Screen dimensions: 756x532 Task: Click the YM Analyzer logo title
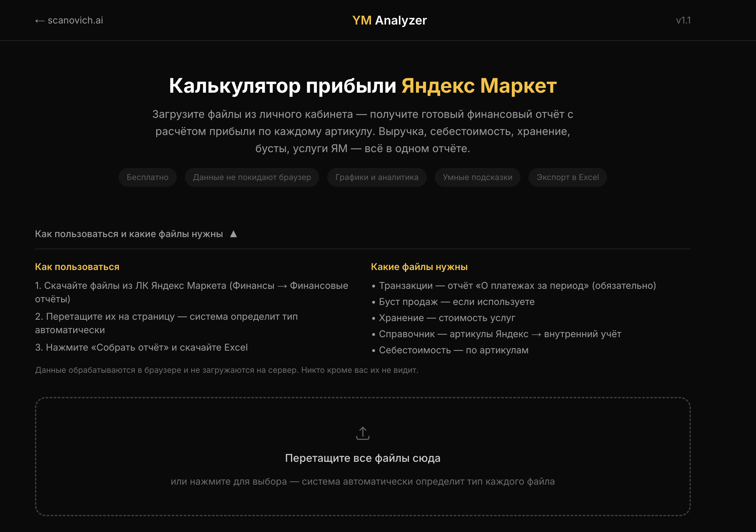tap(389, 20)
